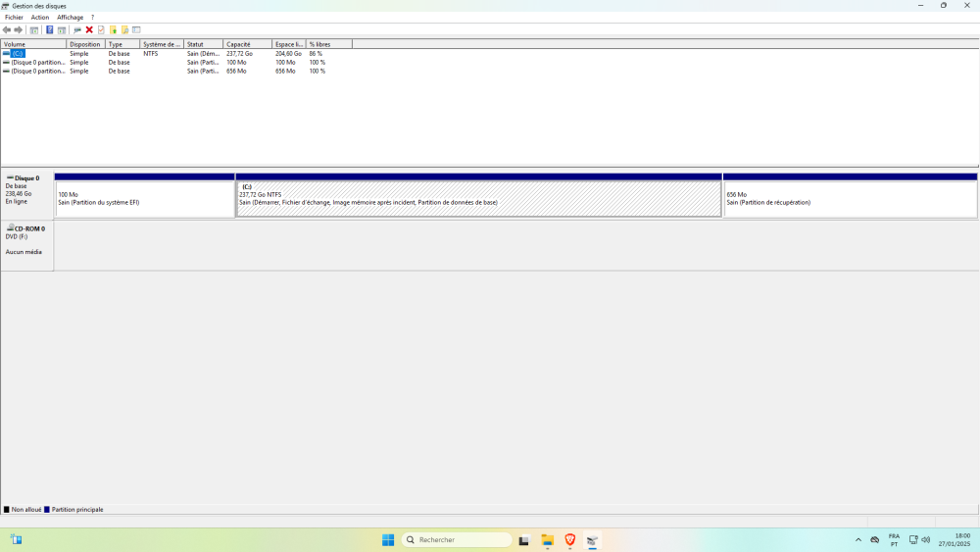
Task: Click the CD-ROM 0 drive icon
Action: (x=10, y=228)
